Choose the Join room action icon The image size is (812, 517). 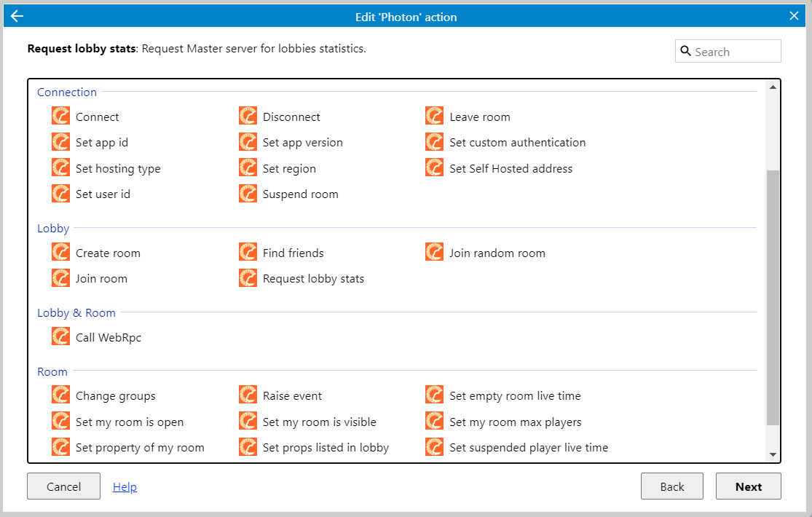tap(60, 278)
